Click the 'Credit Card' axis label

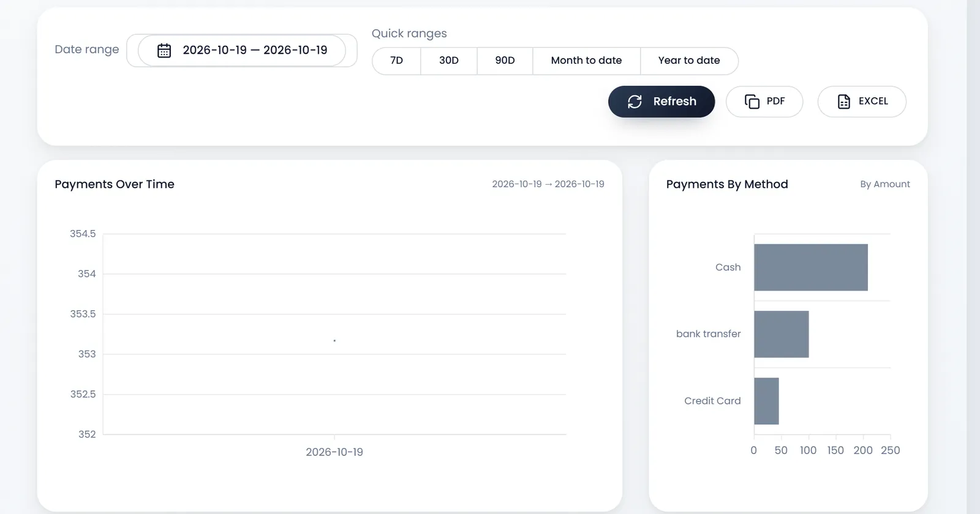pyautogui.click(x=712, y=401)
